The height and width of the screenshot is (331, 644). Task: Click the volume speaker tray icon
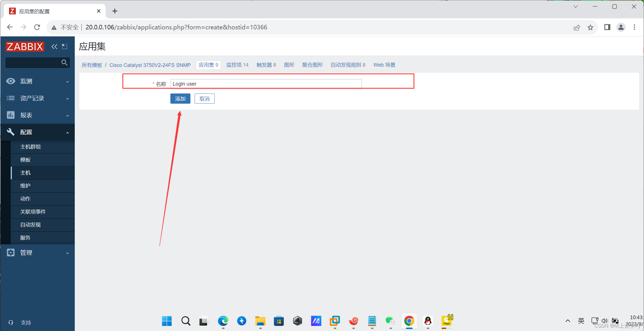(x=605, y=321)
